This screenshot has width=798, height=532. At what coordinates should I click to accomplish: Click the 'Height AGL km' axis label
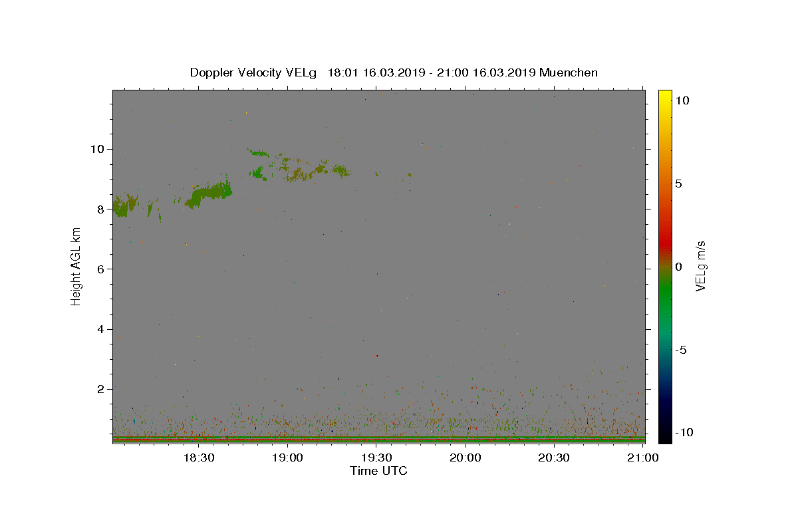tap(76, 266)
